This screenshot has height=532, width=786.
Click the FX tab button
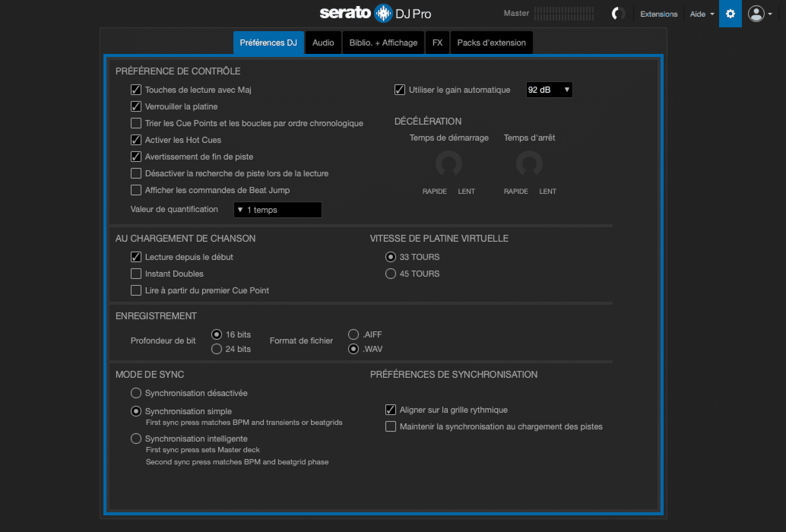(x=437, y=42)
